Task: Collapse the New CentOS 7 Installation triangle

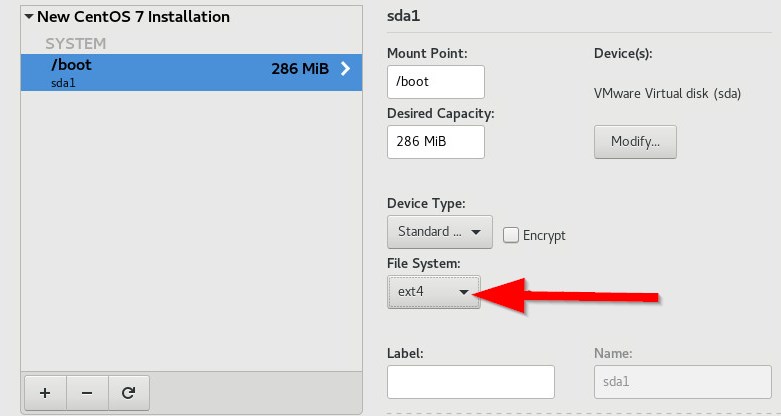Action: (x=28, y=17)
